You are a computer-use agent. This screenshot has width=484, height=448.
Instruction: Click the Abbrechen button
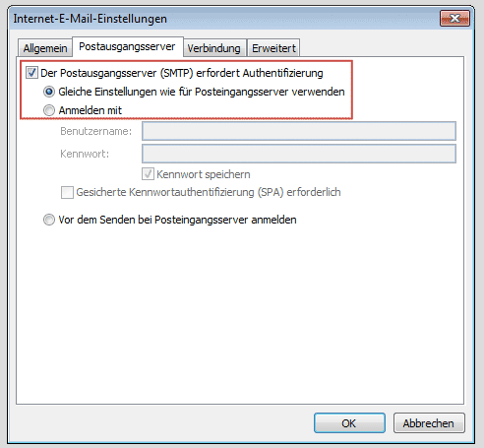[429, 423]
